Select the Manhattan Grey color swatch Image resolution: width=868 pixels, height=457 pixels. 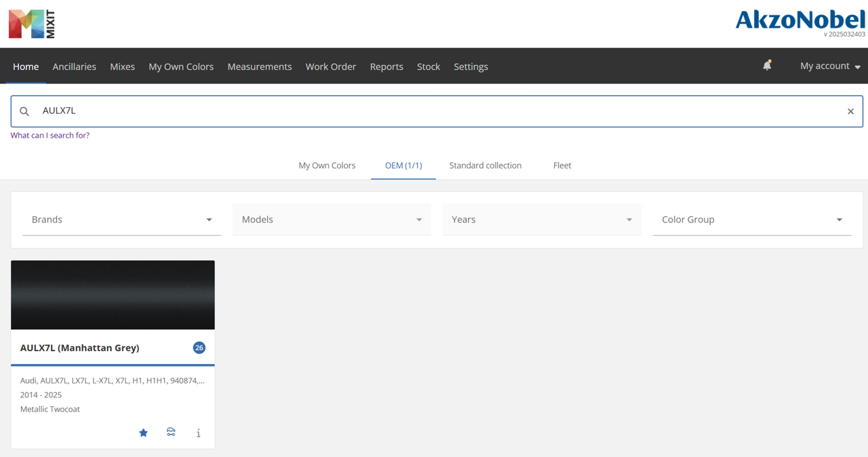pos(113,295)
